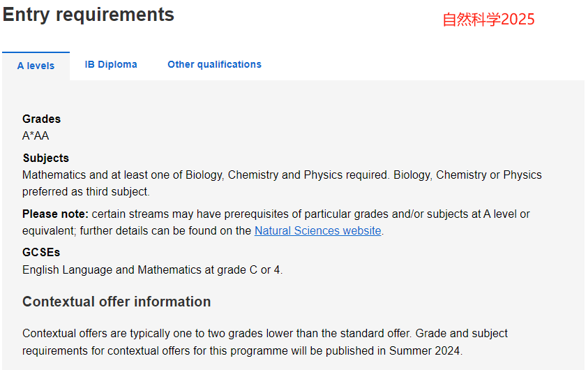Click the red 自然科学2025 annotation
This screenshot has height=370, width=588.
click(x=488, y=20)
